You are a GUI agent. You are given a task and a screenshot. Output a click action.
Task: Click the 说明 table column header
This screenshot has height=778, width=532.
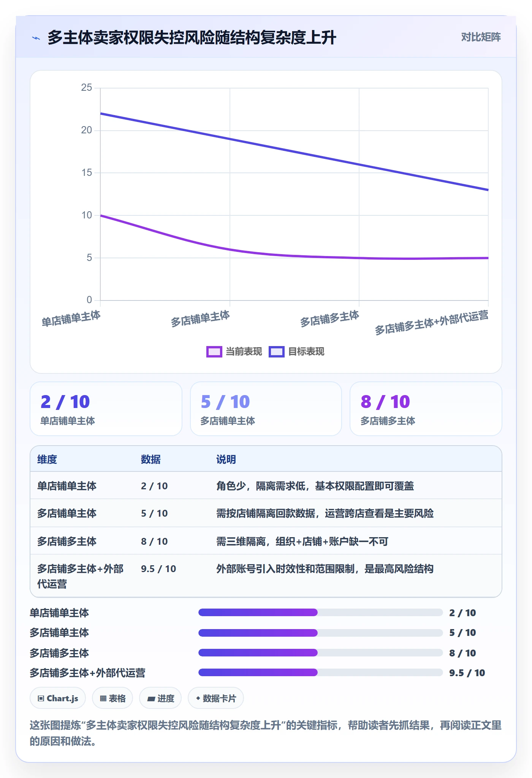[x=226, y=459]
